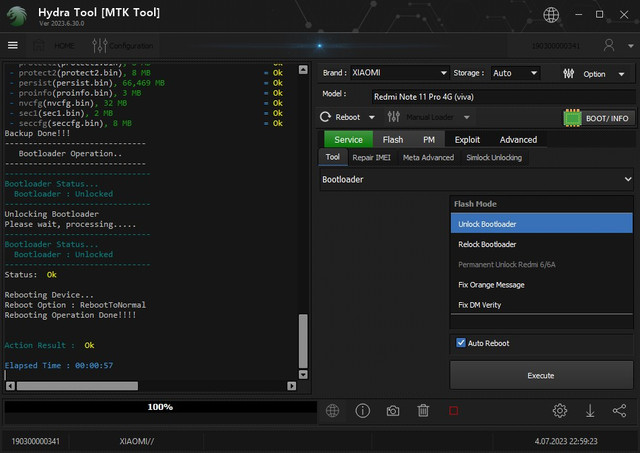The height and width of the screenshot is (453, 640).
Task: Toggle the Auto Reboot checkbox
Action: tap(461, 343)
